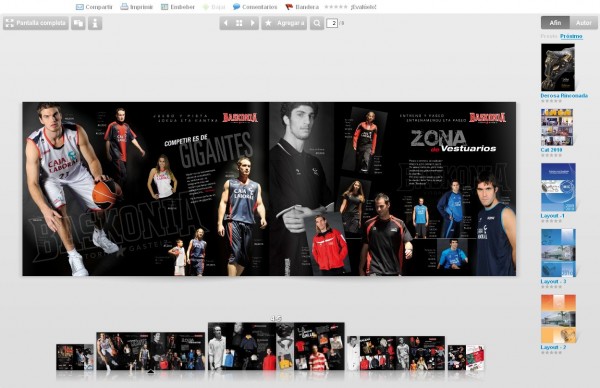Open the Layout - 3 related thumbnail
This screenshot has width=600, height=388.
click(558, 253)
